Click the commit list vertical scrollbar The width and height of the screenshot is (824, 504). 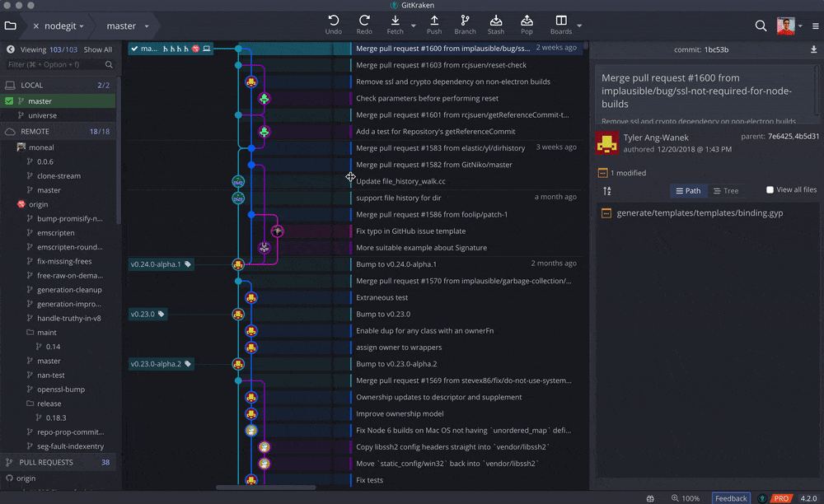click(585, 46)
